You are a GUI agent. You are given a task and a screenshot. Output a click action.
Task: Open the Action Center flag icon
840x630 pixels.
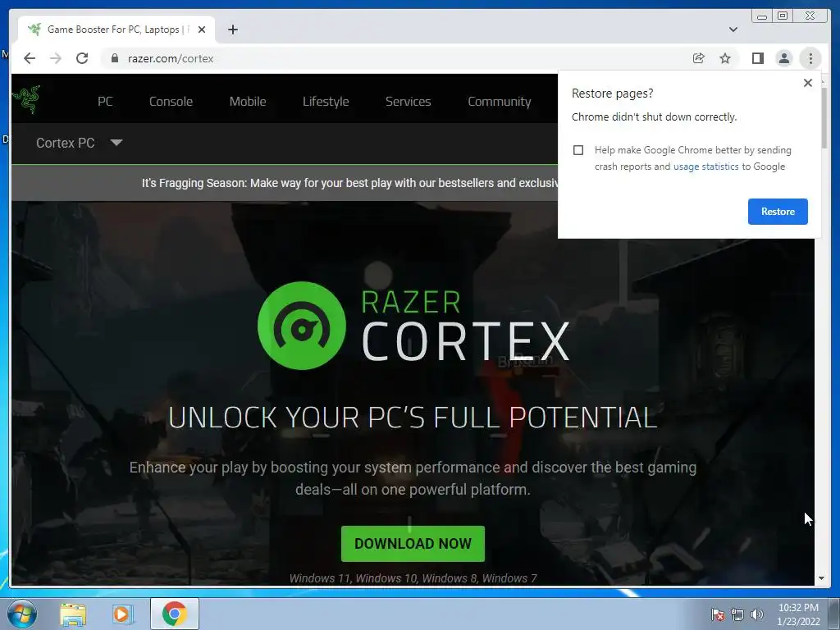click(717, 614)
